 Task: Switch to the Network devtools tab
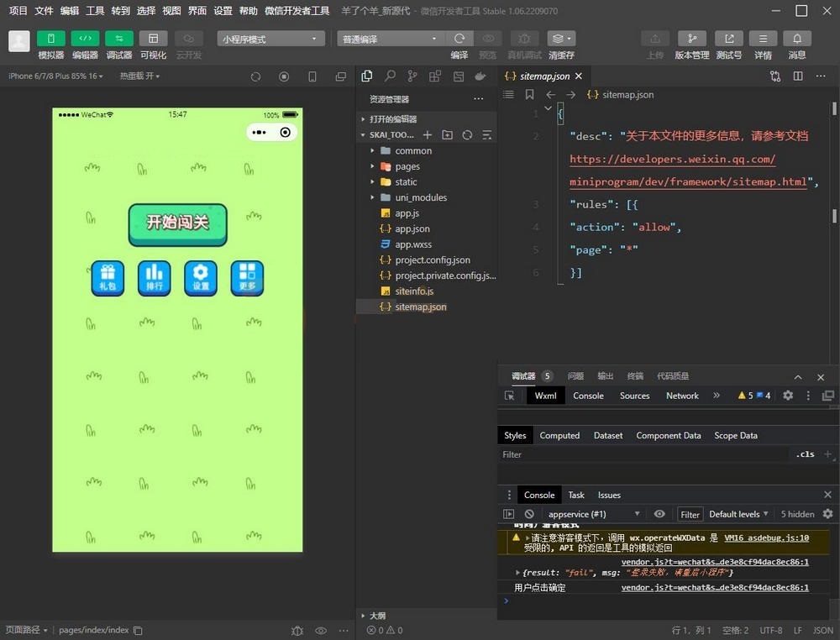[x=682, y=396]
